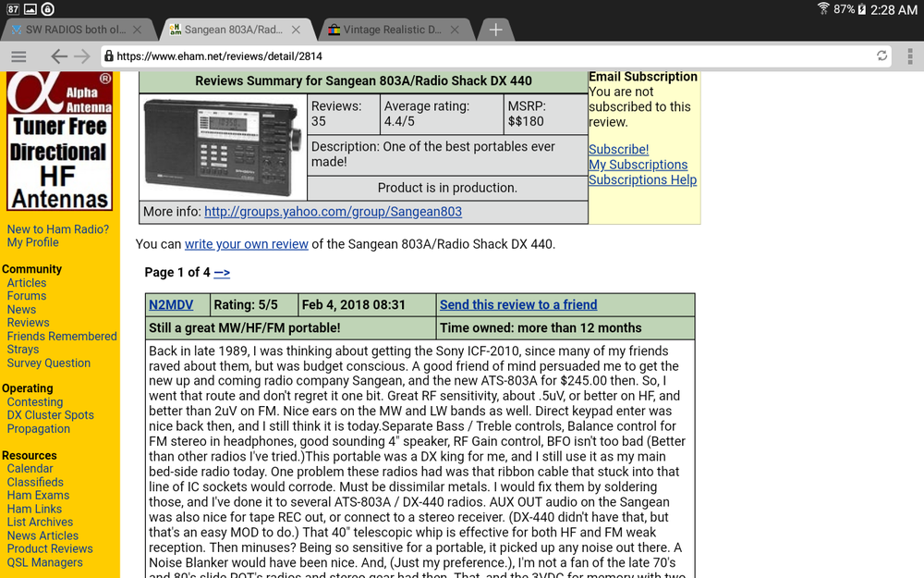924x578 pixels.
Task: Close the Vintage Realistic D... tab
Action: click(455, 30)
